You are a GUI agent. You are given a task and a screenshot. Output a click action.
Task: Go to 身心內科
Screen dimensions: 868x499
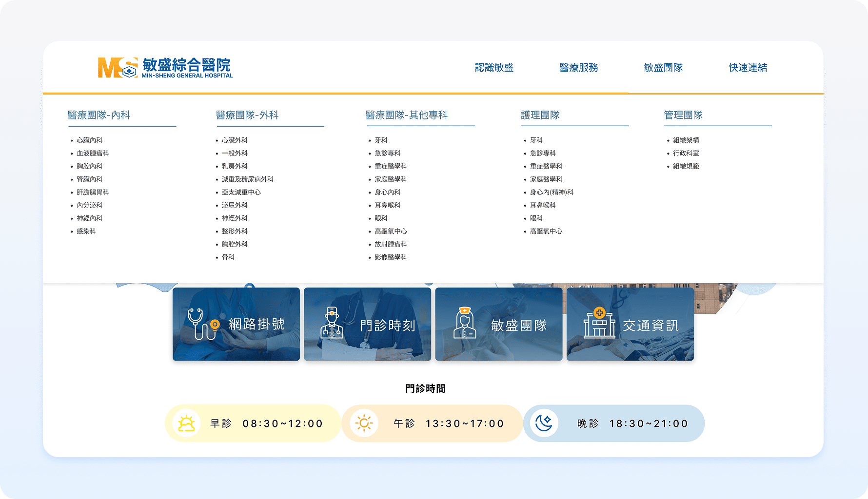388,192
